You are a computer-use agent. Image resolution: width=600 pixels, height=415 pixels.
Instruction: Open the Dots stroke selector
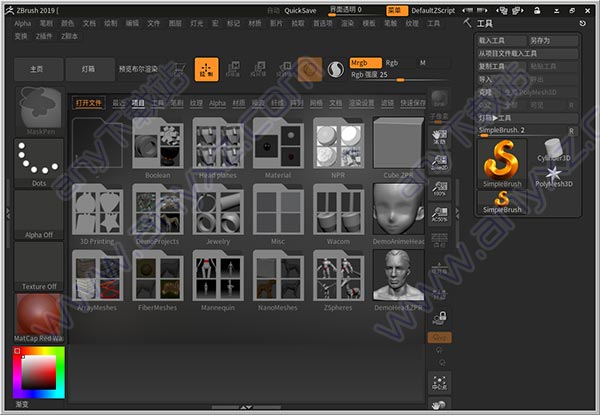tap(39, 163)
